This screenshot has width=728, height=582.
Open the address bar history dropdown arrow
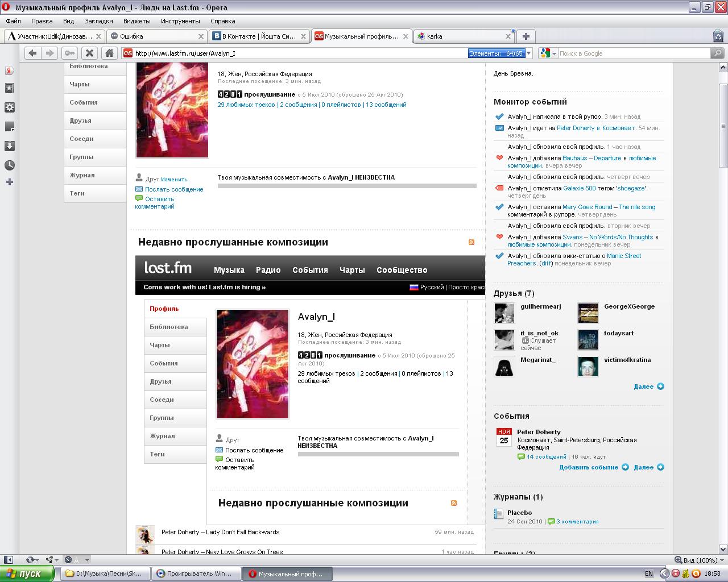(529, 53)
